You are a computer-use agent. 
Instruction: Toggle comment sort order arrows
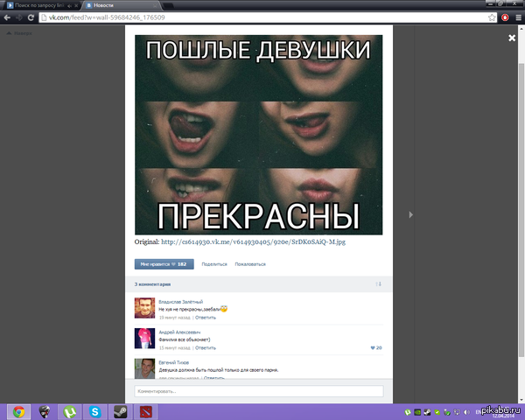pos(378,284)
